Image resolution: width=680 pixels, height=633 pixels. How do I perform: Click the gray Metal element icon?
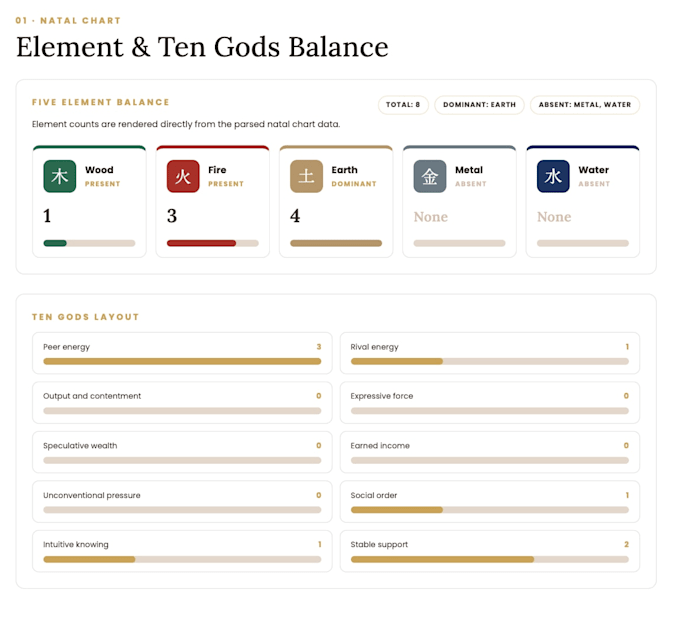(x=430, y=176)
